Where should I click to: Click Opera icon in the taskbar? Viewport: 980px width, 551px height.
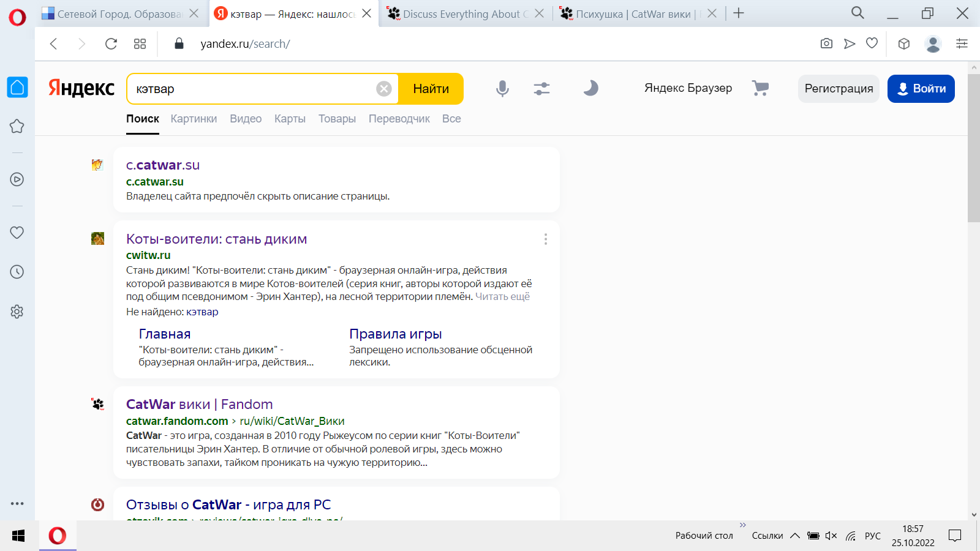tap(58, 536)
